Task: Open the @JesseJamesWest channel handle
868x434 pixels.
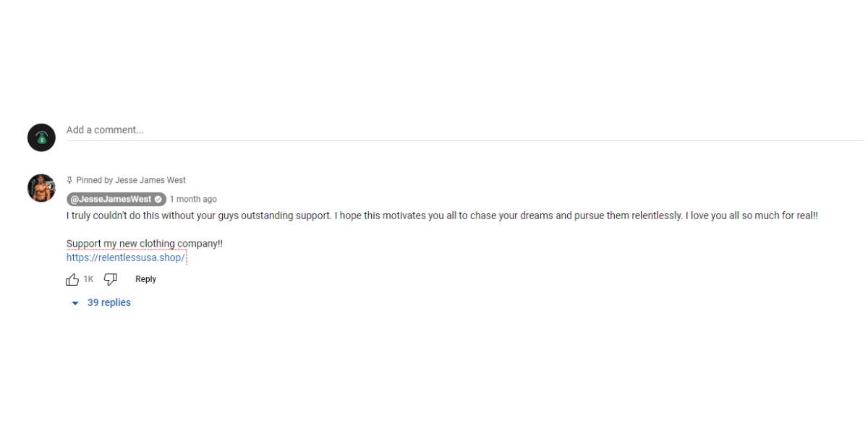Action: coord(110,200)
